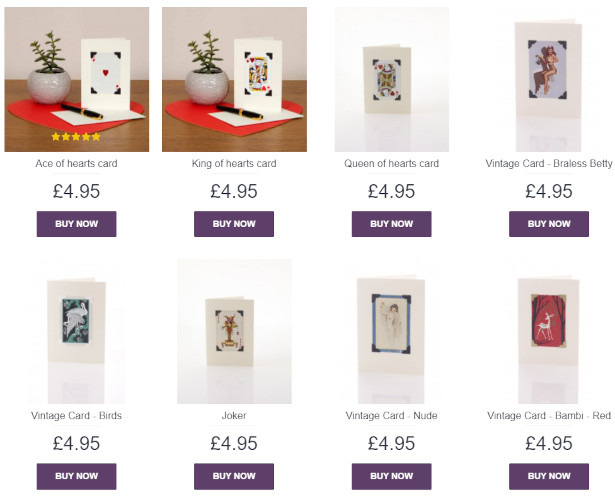The height and width of the screenshot is (498, 615).
Task: Buy the Ace of hearts card
Action: click(76, 224)
